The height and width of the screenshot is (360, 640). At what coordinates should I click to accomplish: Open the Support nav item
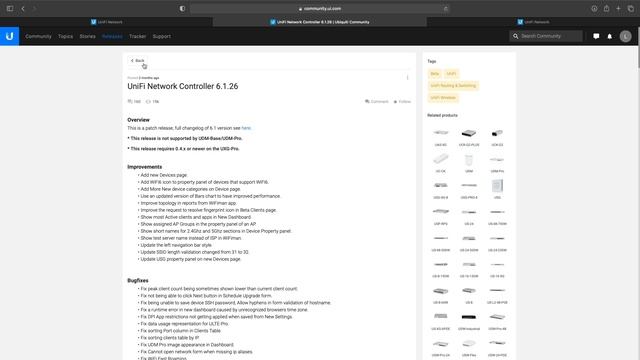point(162,36)
